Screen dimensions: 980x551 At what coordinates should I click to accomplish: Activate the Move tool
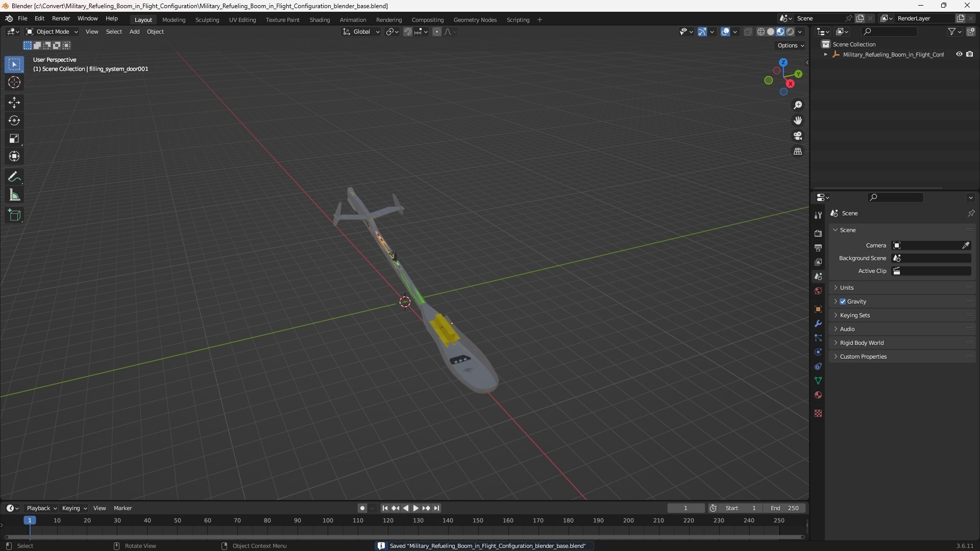[14, 103]
